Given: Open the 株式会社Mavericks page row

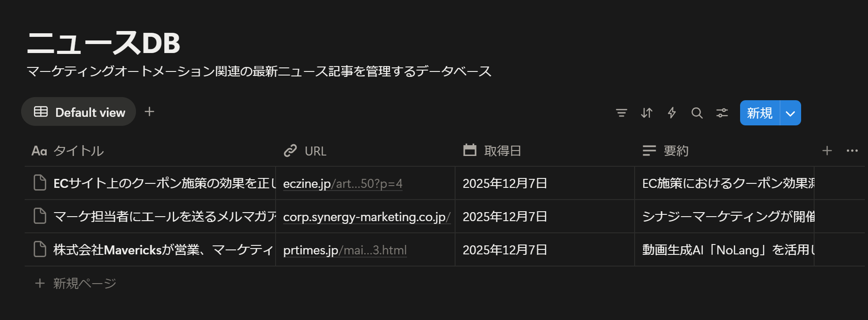Looking at the screenshot, I should coord(162,250).
